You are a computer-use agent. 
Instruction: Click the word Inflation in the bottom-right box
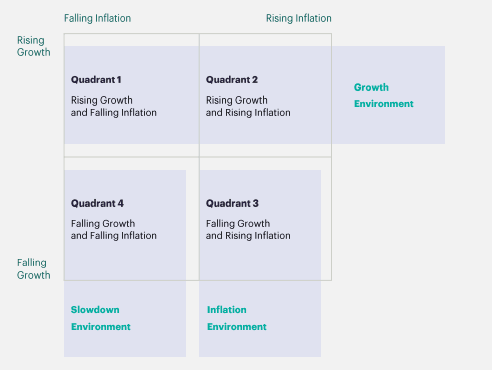coord(227,310)
